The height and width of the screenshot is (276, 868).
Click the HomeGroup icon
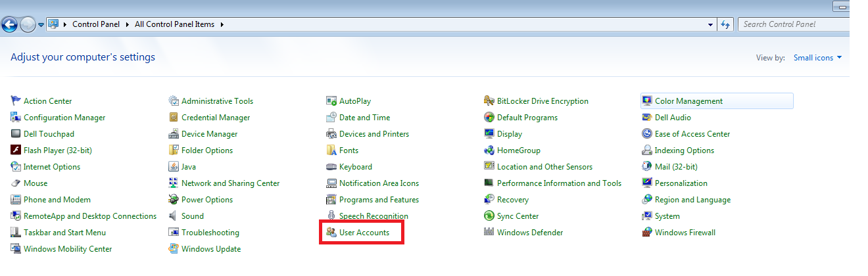click(489, 150)
